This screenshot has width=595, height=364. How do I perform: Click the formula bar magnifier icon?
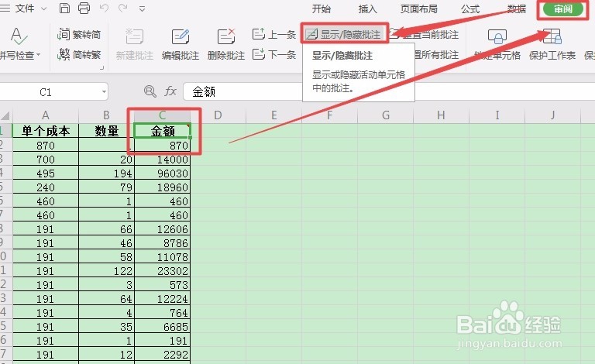pyautogui.click(x=150, y=91)
